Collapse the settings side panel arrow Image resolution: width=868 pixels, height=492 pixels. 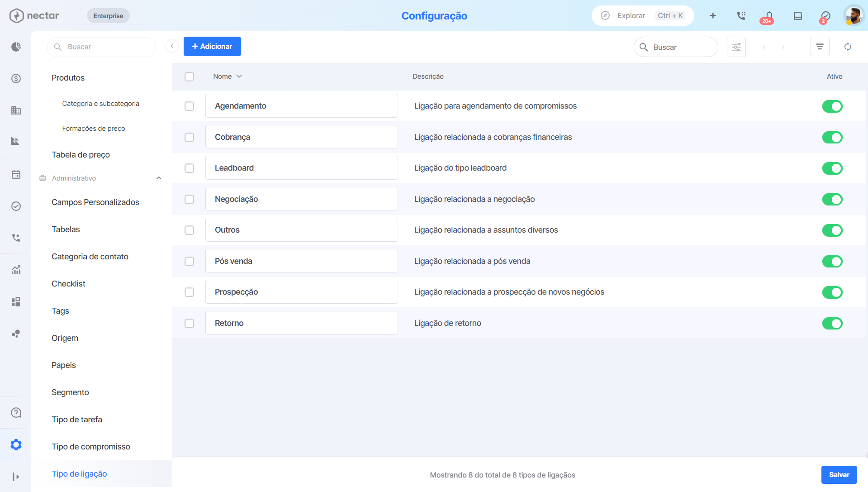point(172,46)
